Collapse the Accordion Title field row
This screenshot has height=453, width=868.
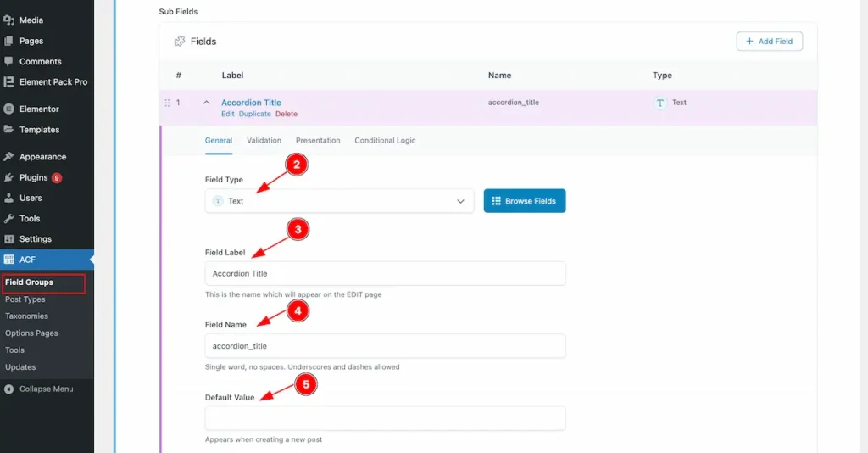(x=206, y=103)
